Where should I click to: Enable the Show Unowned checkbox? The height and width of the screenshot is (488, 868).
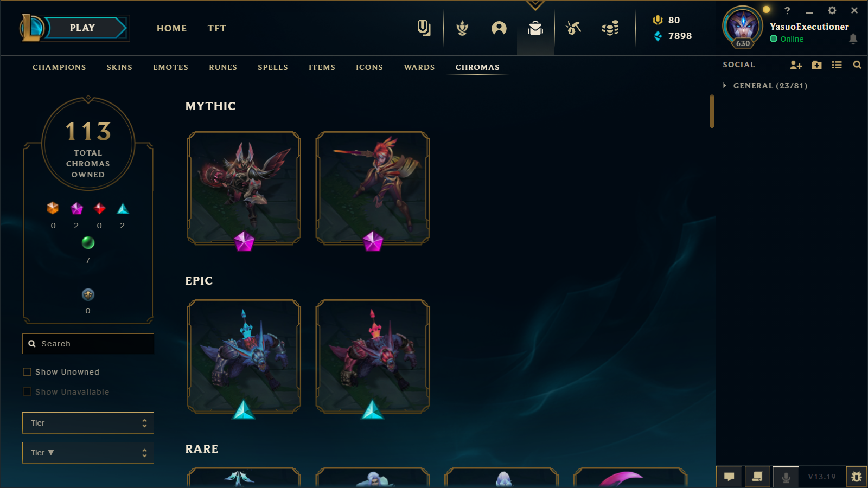pos(27,372)
